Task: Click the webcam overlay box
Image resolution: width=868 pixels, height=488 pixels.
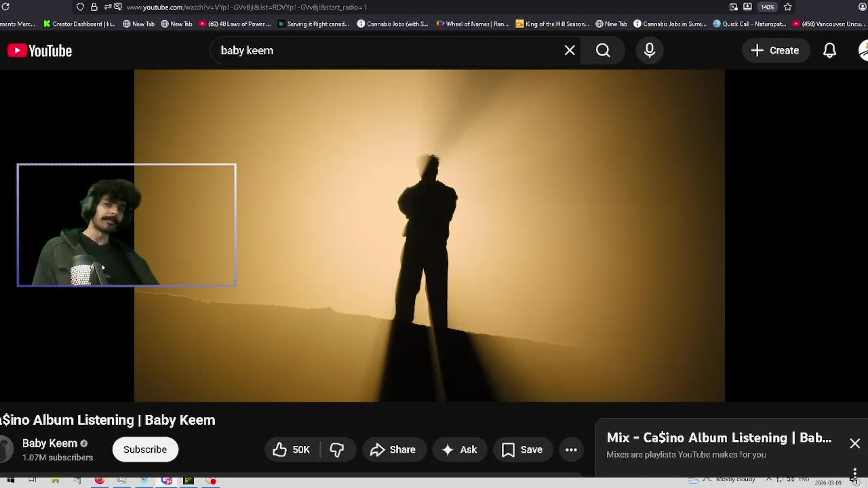Action: click(127, 225)
